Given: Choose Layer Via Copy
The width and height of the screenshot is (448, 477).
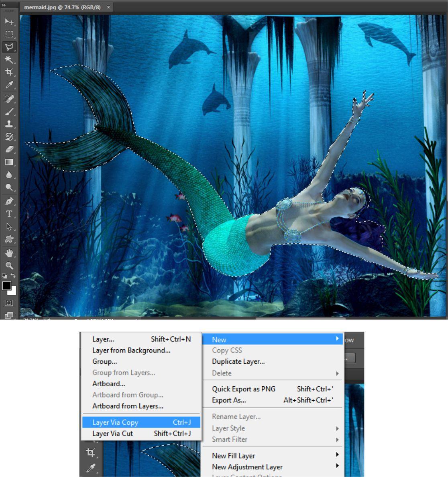Looking at the screenshot, I should [x=141, y=422].
